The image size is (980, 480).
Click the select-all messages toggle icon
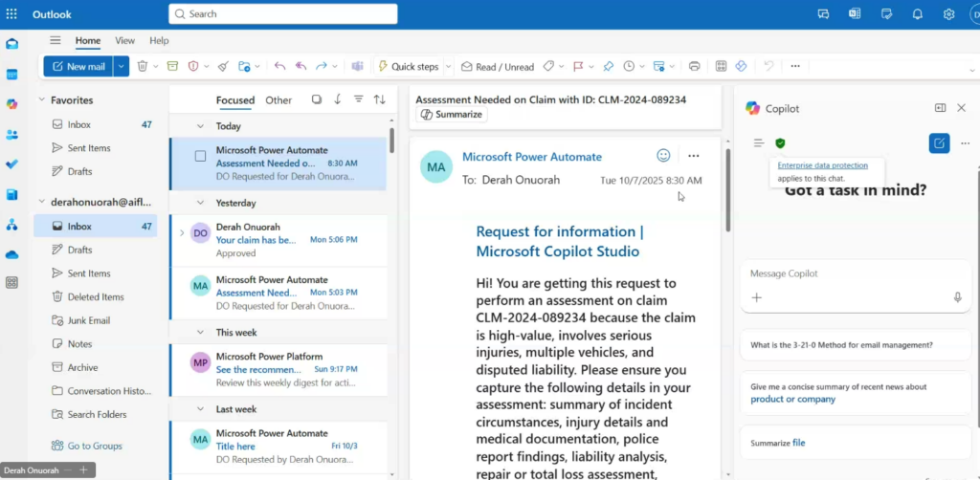tap(317, 99)
